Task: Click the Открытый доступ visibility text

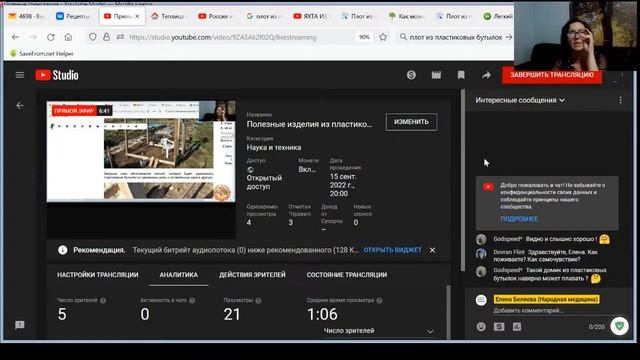Action: pyautogui.click(x=264, y=182)
